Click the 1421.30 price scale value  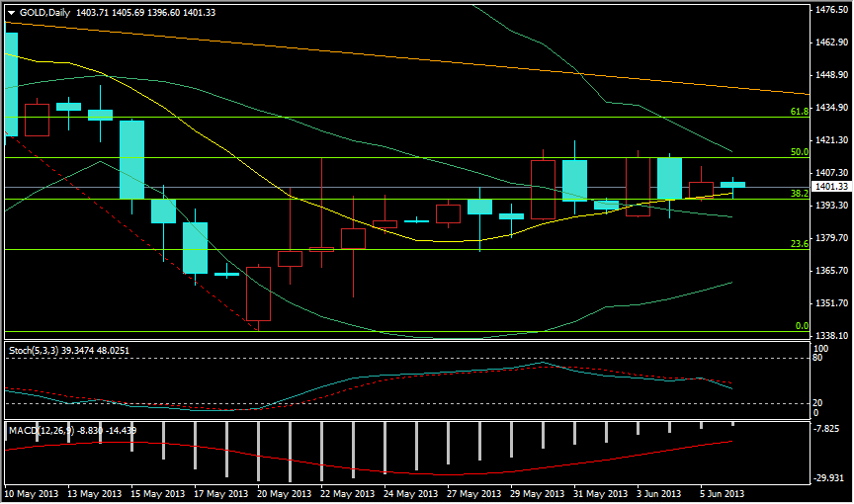(831, 140)
